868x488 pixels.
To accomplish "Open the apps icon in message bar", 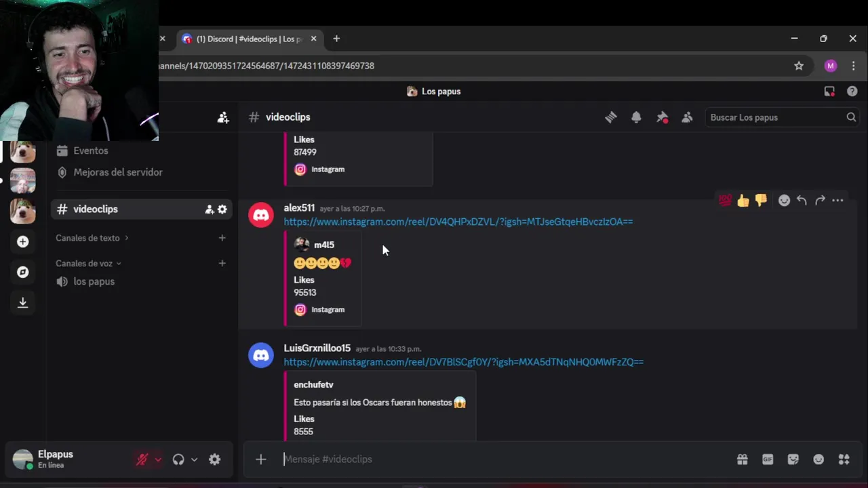I will click(844, 460).
